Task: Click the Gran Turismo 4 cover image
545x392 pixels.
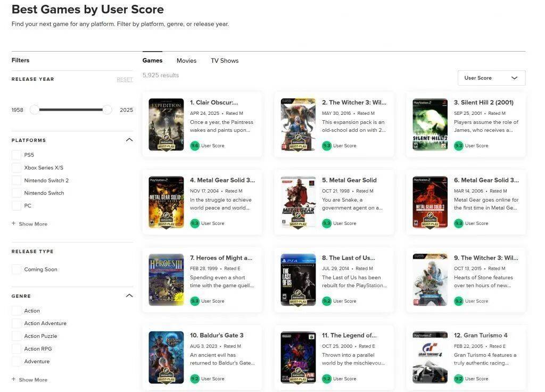Action: pyautogui.click(x=430, y=357)
